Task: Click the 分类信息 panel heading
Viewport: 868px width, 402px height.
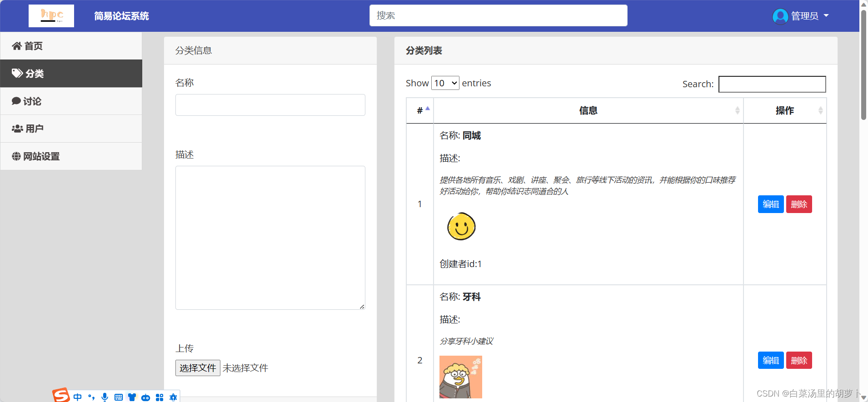Action: point(194,50)
